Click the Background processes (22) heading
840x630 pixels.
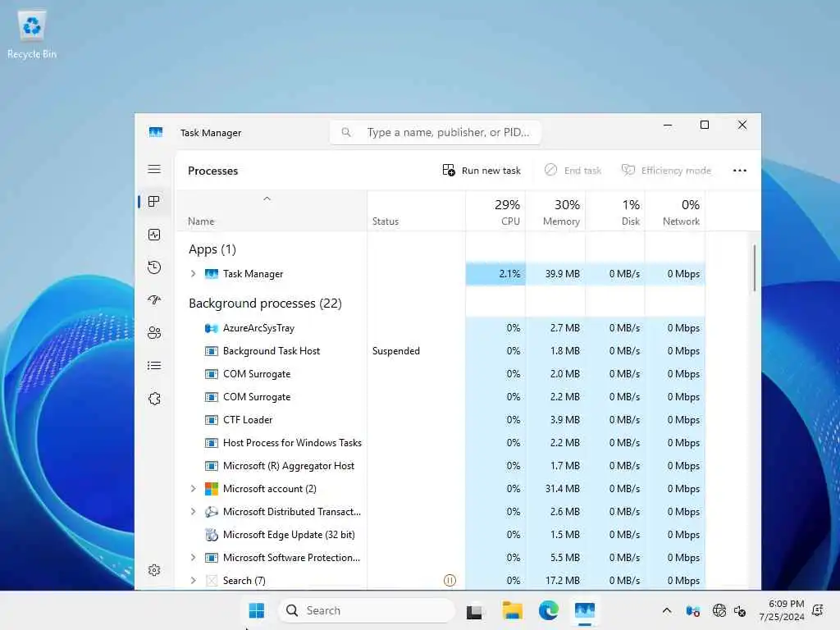coord(265,304)
